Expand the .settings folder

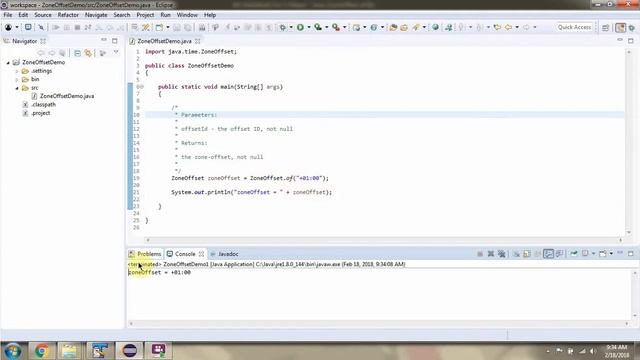[17, 71]
